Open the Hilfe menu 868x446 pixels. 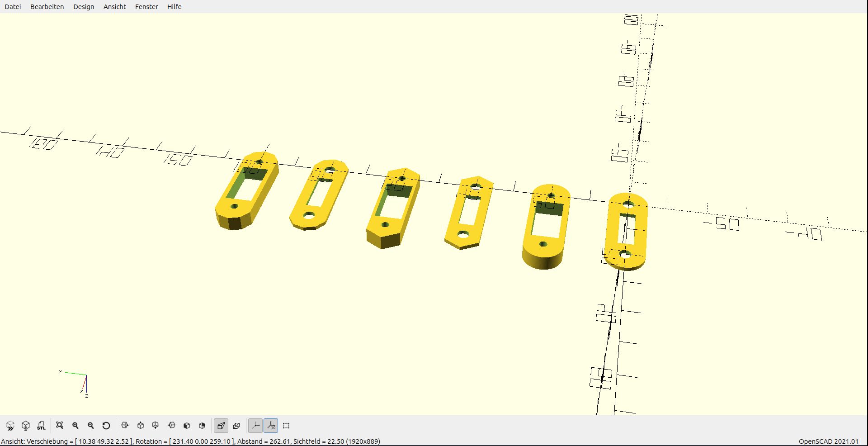[174, 7]
